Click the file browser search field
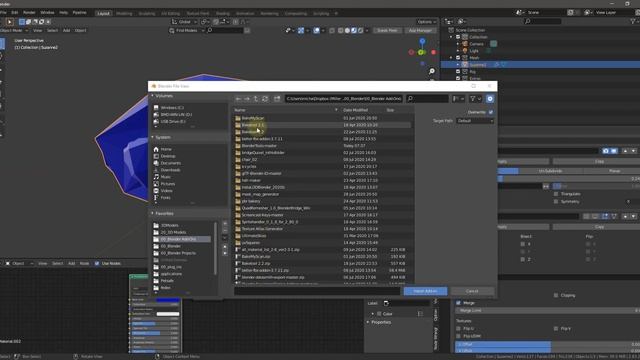The image size is (640, 360). pos(427,99)
